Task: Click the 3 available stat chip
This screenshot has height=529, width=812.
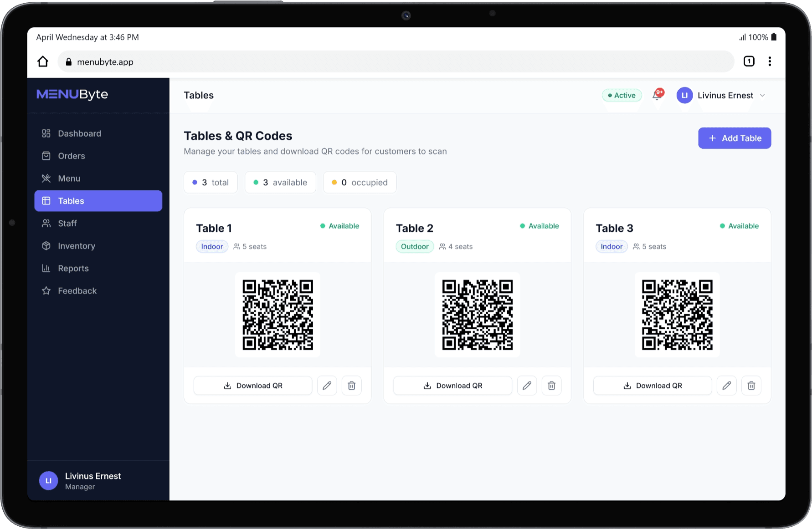Action: point(280,182)
